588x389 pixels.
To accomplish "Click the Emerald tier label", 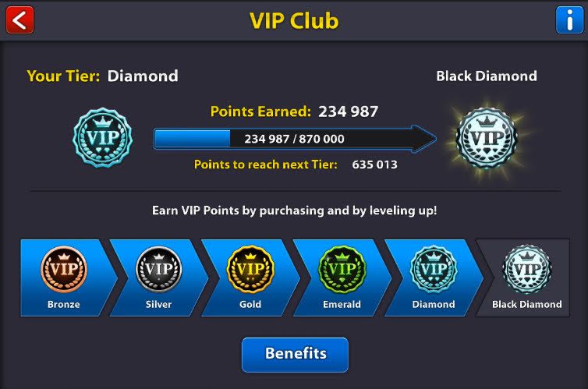I will click(x=342, y=304).
